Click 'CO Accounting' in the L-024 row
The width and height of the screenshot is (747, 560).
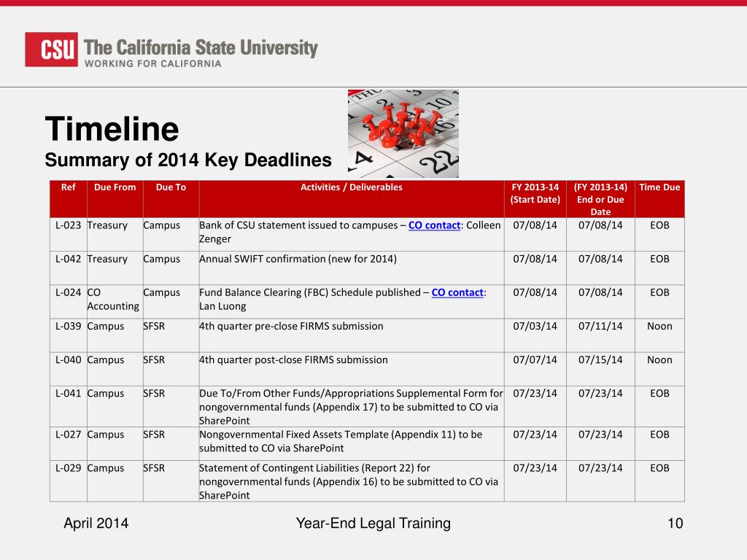click(113, 299)
